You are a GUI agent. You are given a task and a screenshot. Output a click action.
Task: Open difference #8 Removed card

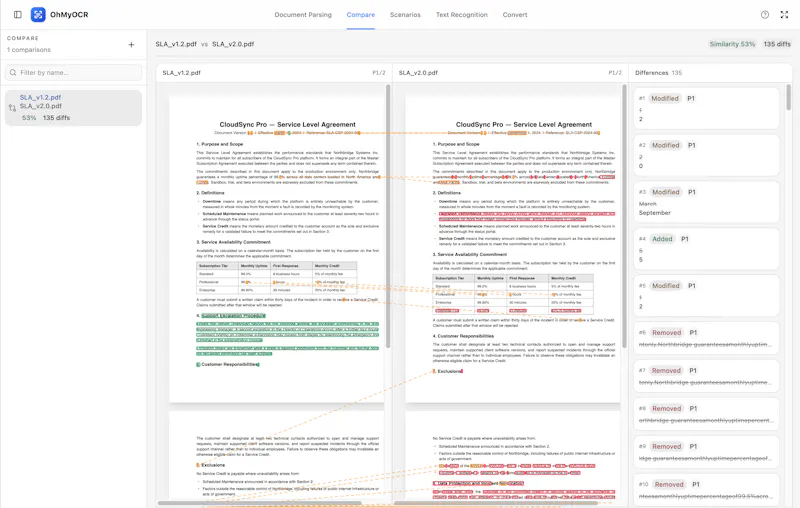pyautogui.click(x=707, y=414)
